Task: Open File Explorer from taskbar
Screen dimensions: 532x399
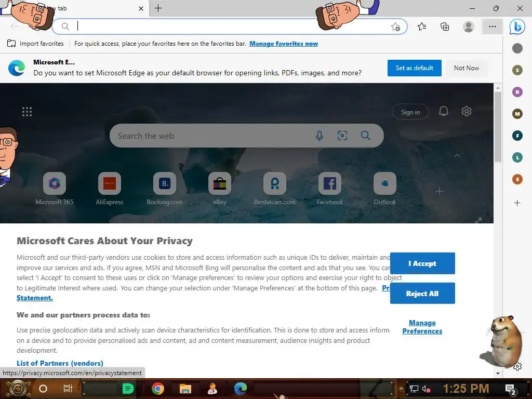Action: (x=185, y=389)
